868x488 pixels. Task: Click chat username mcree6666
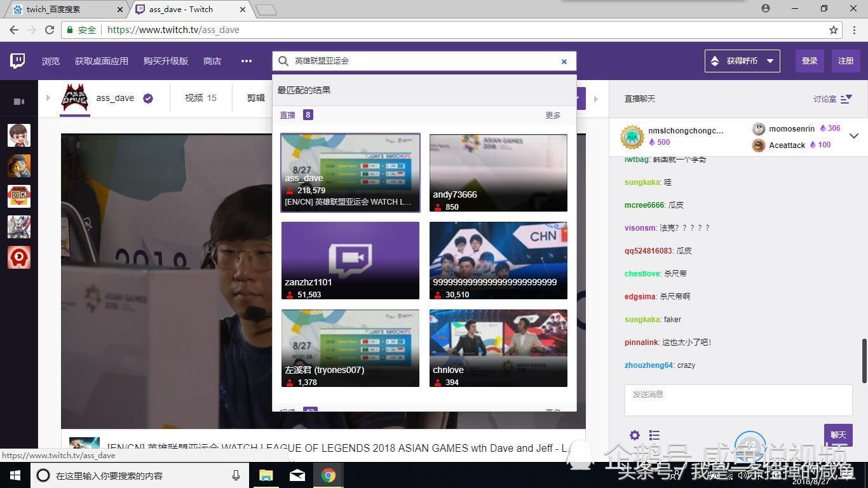click(644, 205)
